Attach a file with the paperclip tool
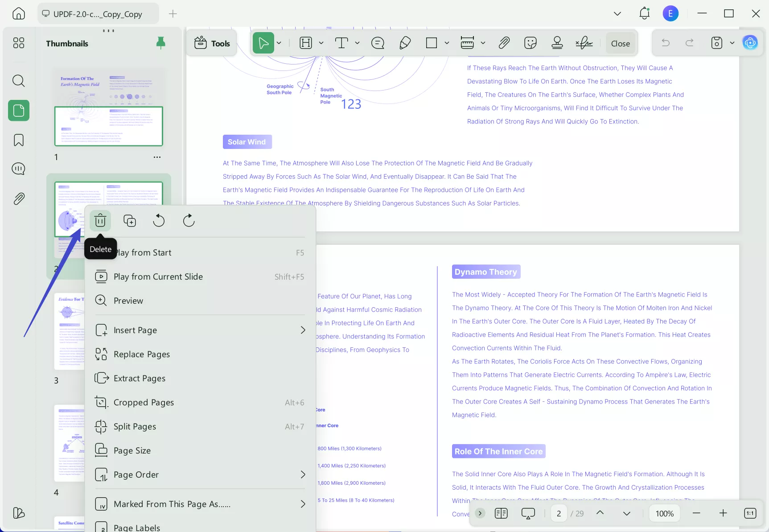Image resolution: width=769 pixels, height=532 pixels. click(x=504, y=43)
